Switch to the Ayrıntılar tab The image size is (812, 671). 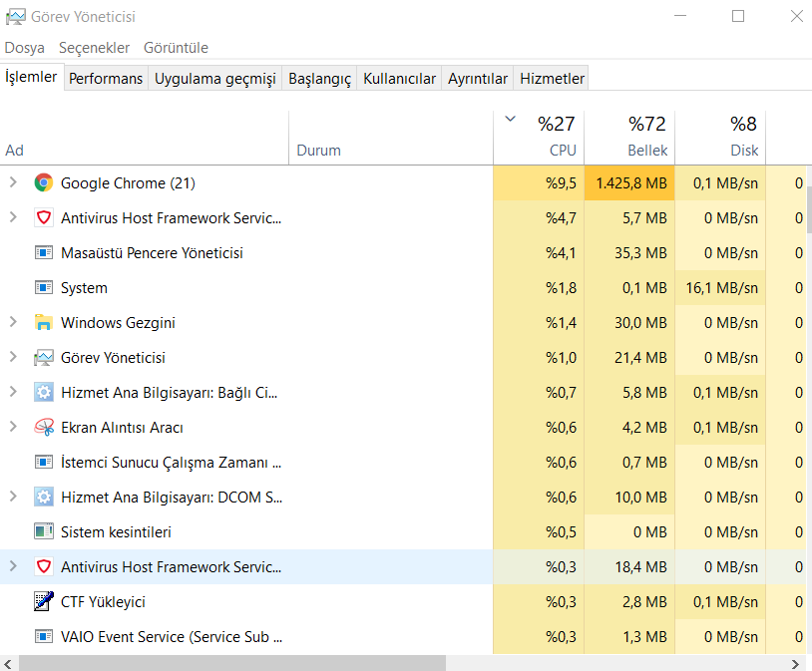click(x=478, y=78)
